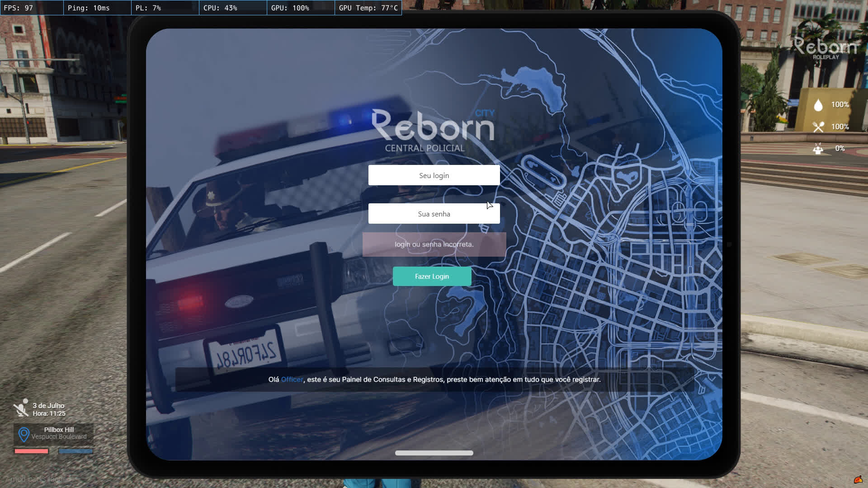Click the fork and knife hunger icon
The height and width of the screenshot is (488, 868).
(x=818, y=127)
